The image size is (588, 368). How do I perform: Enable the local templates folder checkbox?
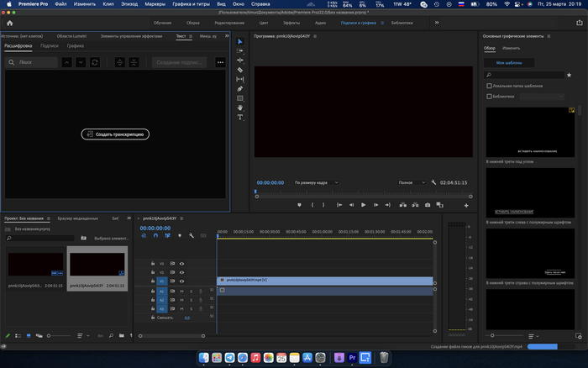pos(490,86)
